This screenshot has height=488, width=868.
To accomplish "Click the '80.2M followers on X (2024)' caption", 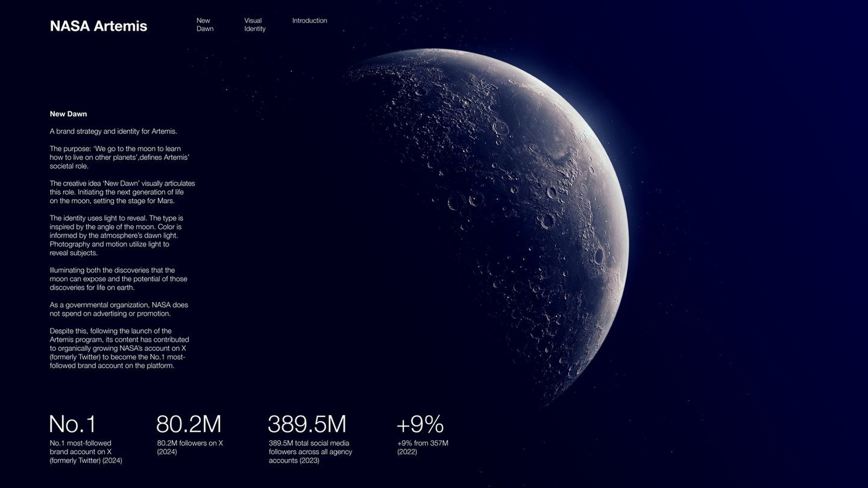I will tap(190, 447).
